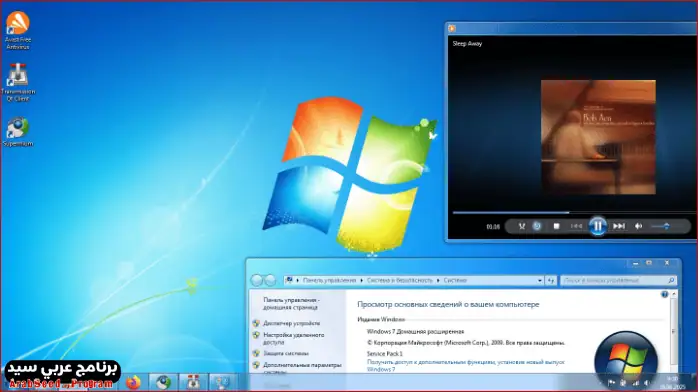The image size is (698, 392).
Task: Open Control Panel help question mark icon
Action: pos(664,294)
